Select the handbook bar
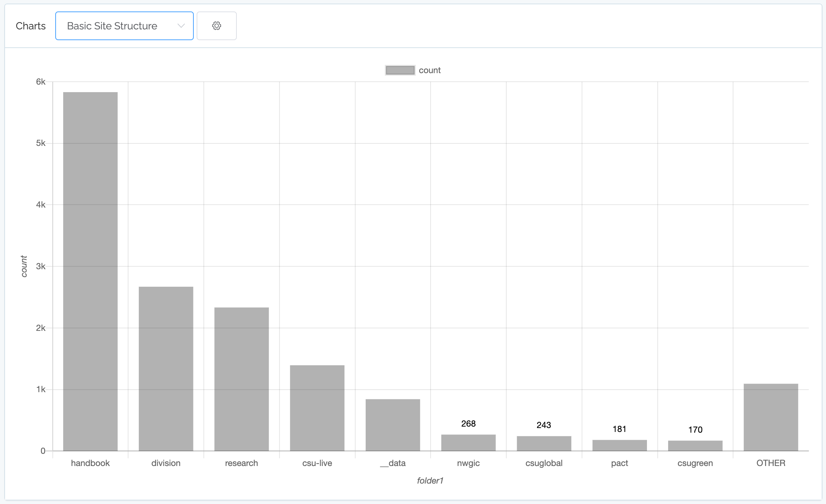Image resolution: width=826 pixels, height=504 pixels. coord(90,271)
